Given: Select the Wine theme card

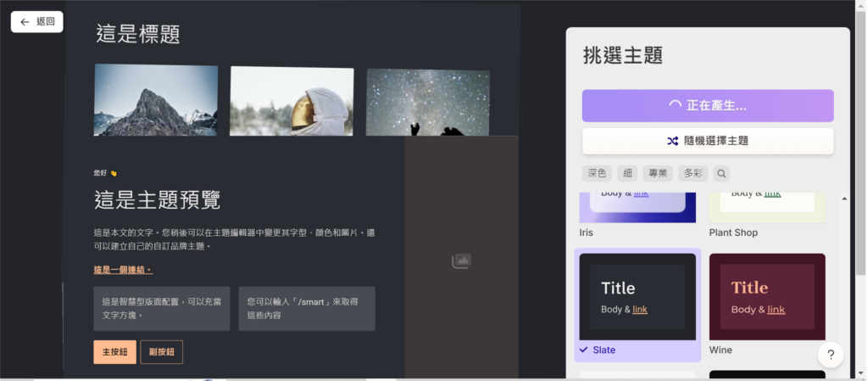Looking at the screenshot, I should (x=766, y=297).
